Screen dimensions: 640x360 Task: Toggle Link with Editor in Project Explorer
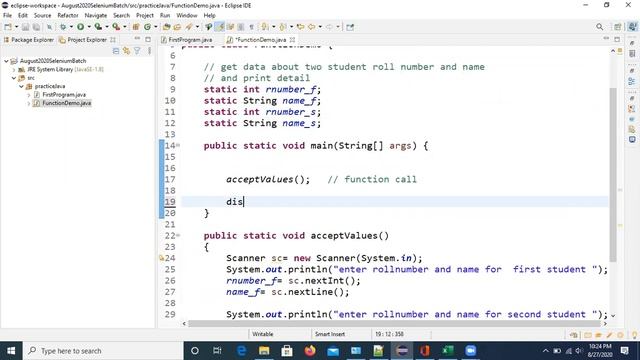click(x=127, y=51)
